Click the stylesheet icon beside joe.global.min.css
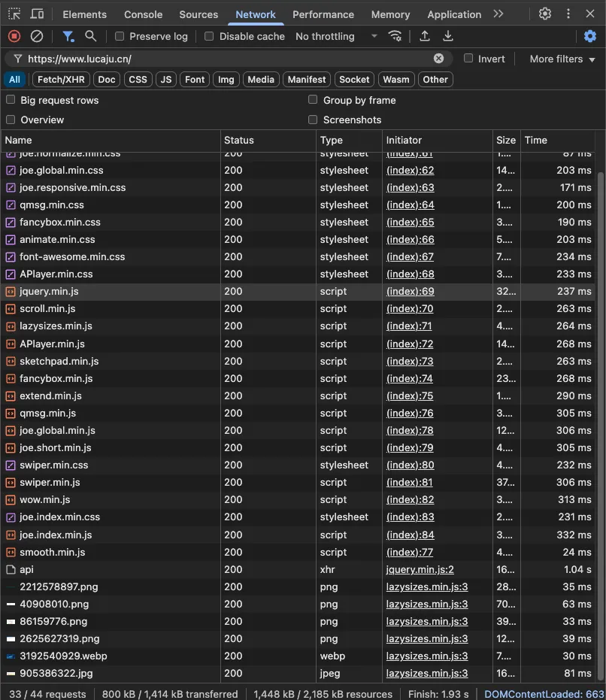Screen dimensions: 606x700 (11, 171)
